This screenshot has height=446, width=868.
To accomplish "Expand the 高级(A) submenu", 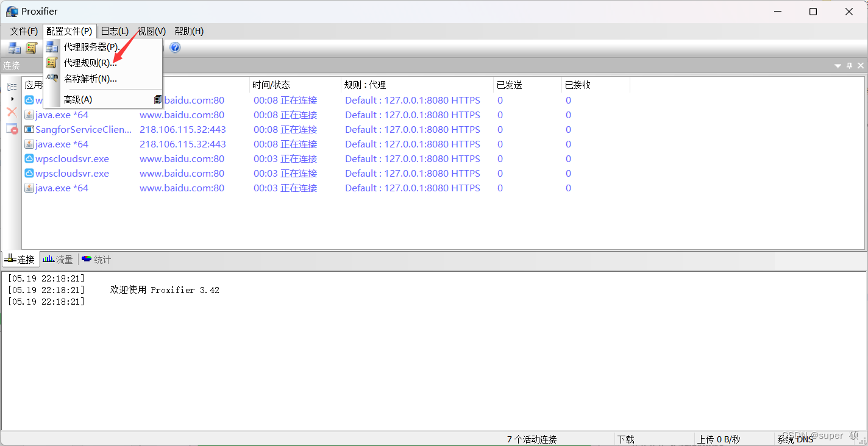I will pyautogui.click(x=102, y=99).
